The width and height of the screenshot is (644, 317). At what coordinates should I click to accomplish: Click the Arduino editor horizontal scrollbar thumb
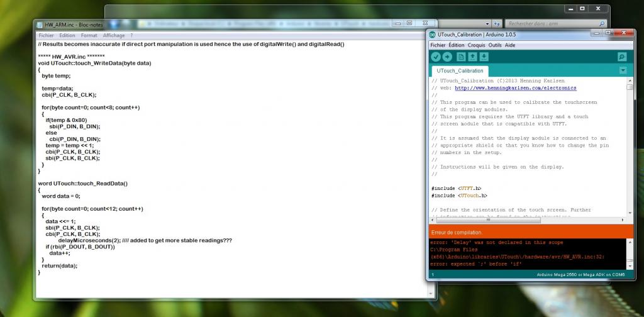pyautogui.click(x=488, y=220)
